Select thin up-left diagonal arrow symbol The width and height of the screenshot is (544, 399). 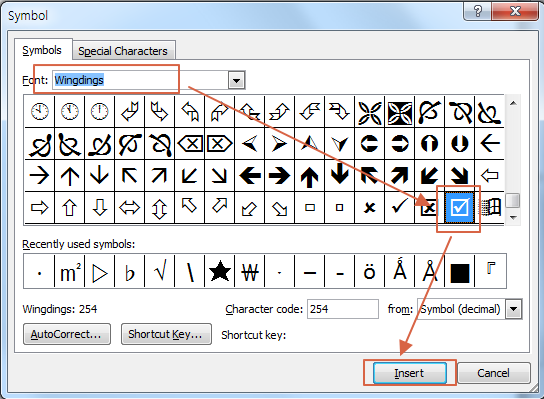(x=129, y=176)
